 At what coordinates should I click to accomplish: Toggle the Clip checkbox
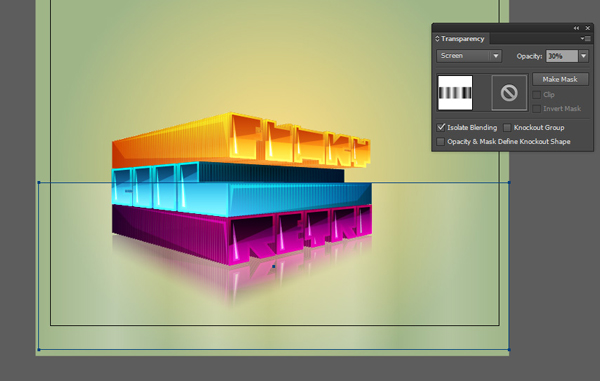(537, 94)
